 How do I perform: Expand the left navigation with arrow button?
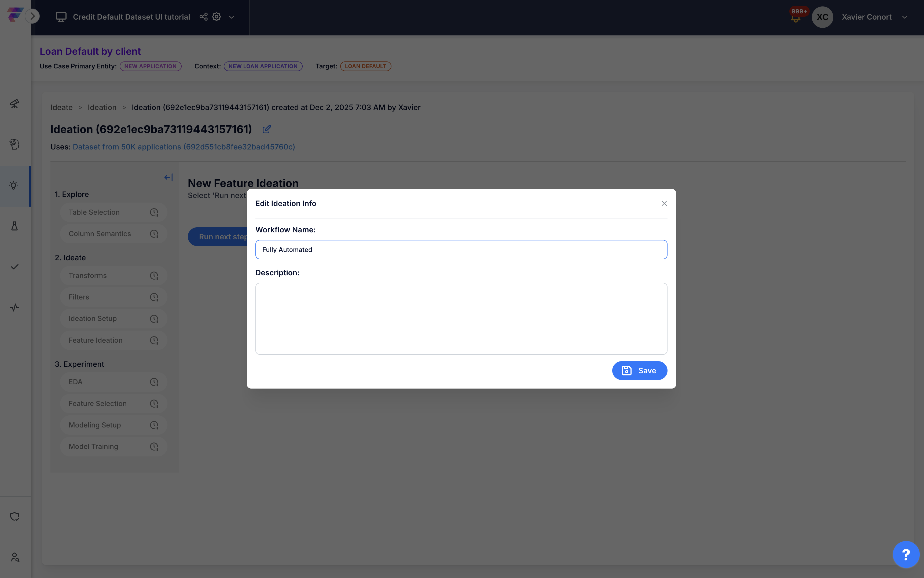point(32,16)
